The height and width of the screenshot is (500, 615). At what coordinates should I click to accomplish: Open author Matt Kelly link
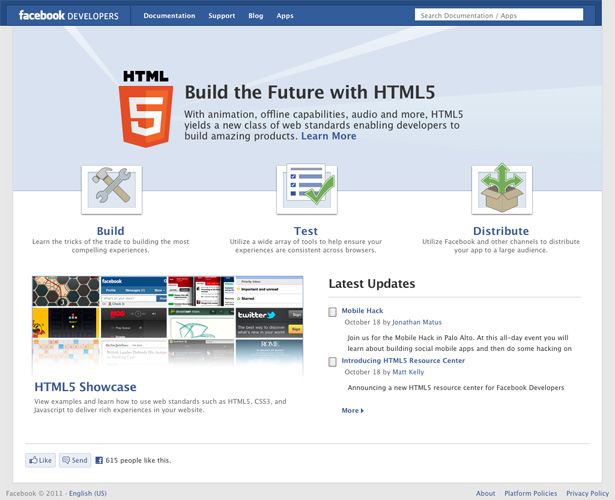[x=408, y=372]
